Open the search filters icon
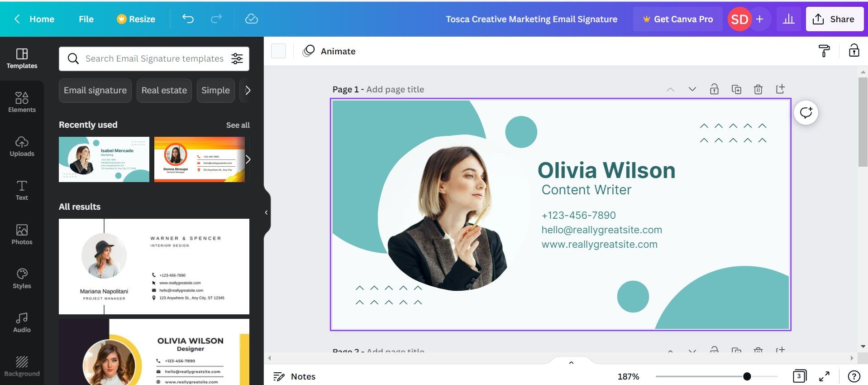The height and width of the screenshot is (385, 868). tap(237, 58)
